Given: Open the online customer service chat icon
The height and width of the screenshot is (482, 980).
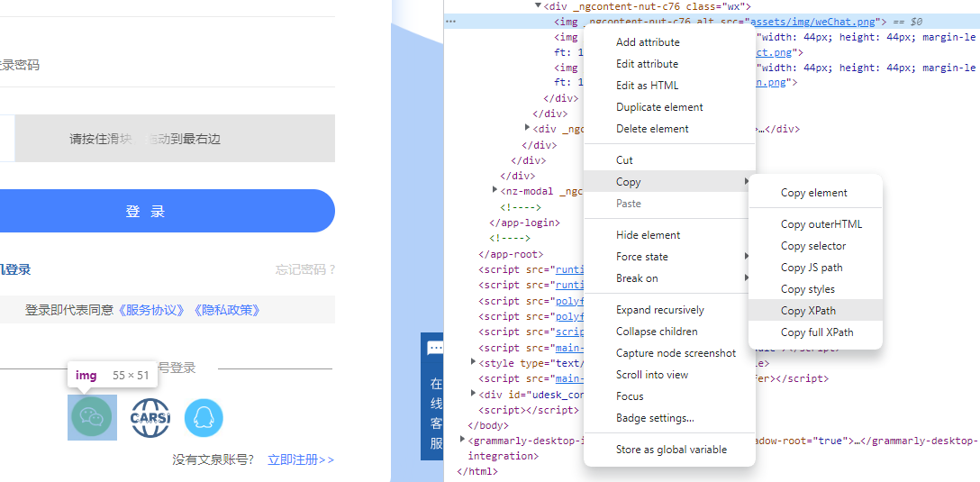Looking at the screenshot, I should tap(435, 349).
